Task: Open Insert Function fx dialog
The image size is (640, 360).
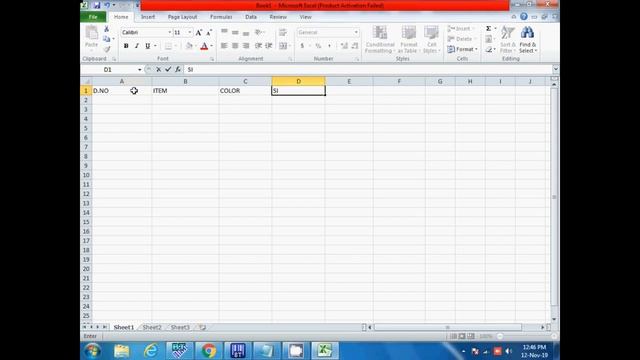Action: tap(178, 69)
